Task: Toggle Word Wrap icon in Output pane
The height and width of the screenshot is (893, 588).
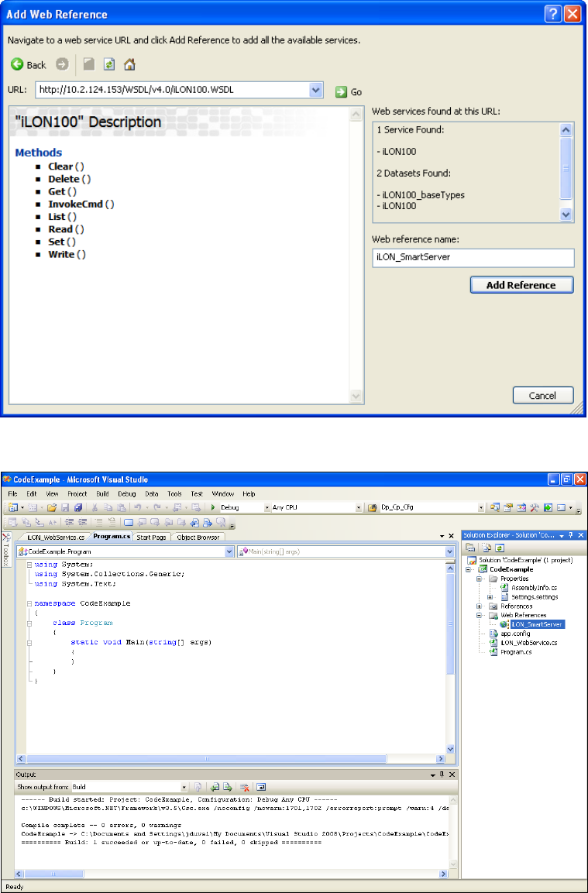Action: point(260,787)
